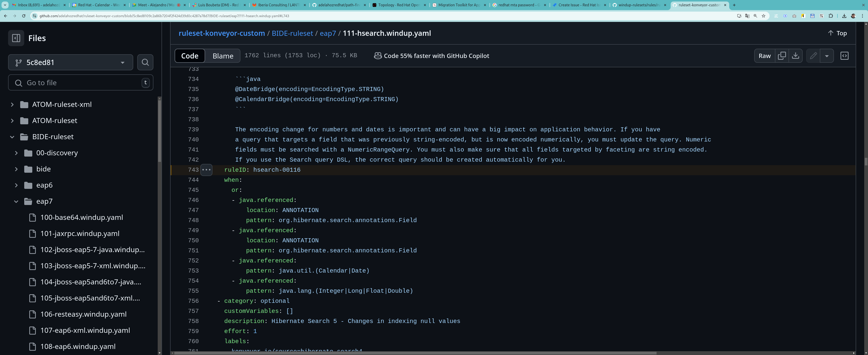Screen dimensions: 868x355
Task: Collapse the Files side panel icon
Action: [x=16, y=38]
